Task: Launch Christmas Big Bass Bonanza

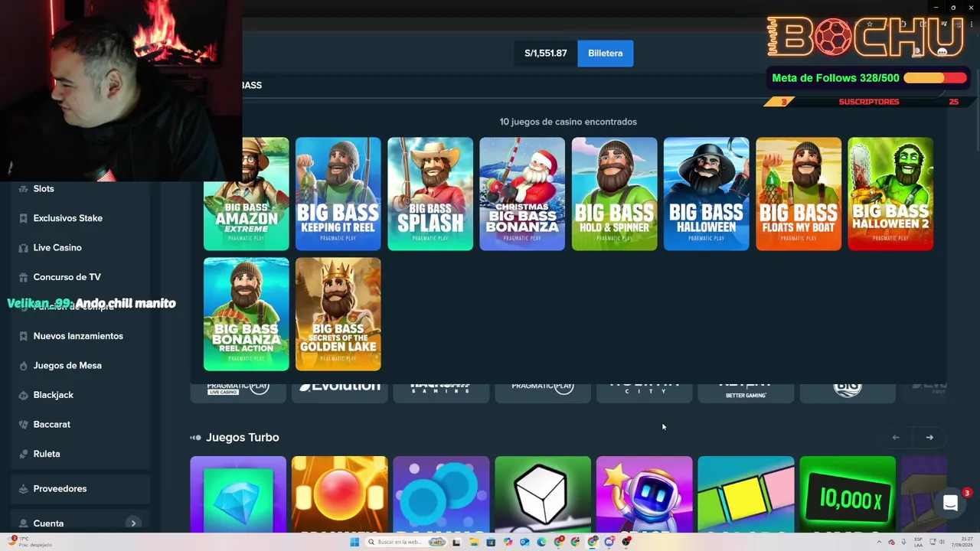Action: point(522,194)
